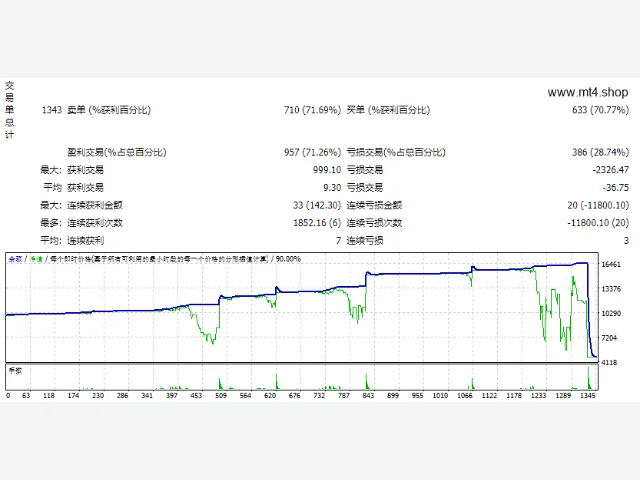Click the x-axis tick label 676
The height and width of the screenshot is (480, 640).
click(294, 396)
